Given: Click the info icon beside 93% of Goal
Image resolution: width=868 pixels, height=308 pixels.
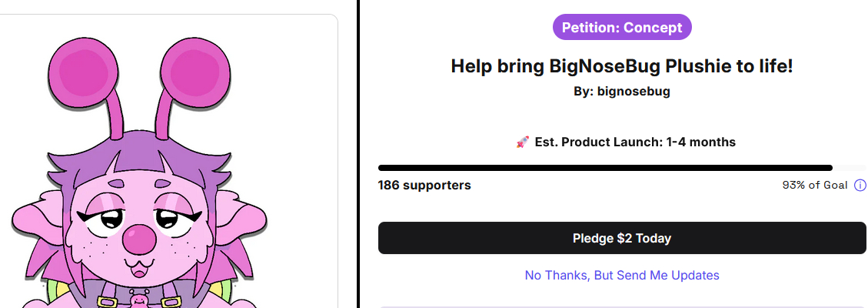Looking at the screenshot, I should (860, 186).
